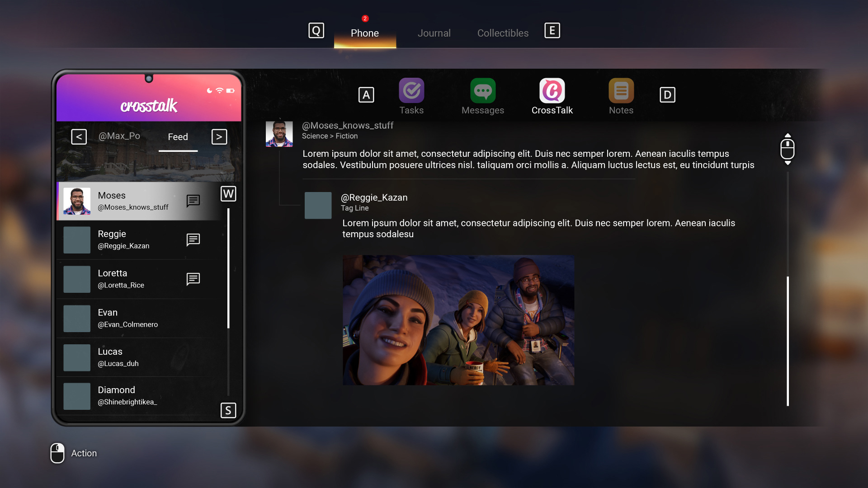Switch to the Collectibles tab
Image resolution: width=868 pixels, height=488 pixels.
coord(503,33)
